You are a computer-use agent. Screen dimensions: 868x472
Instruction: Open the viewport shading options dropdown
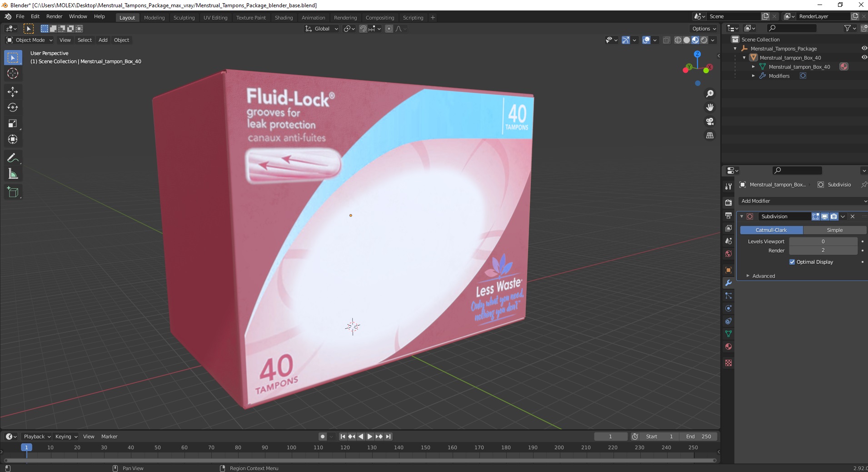click(x=713, y=40)
